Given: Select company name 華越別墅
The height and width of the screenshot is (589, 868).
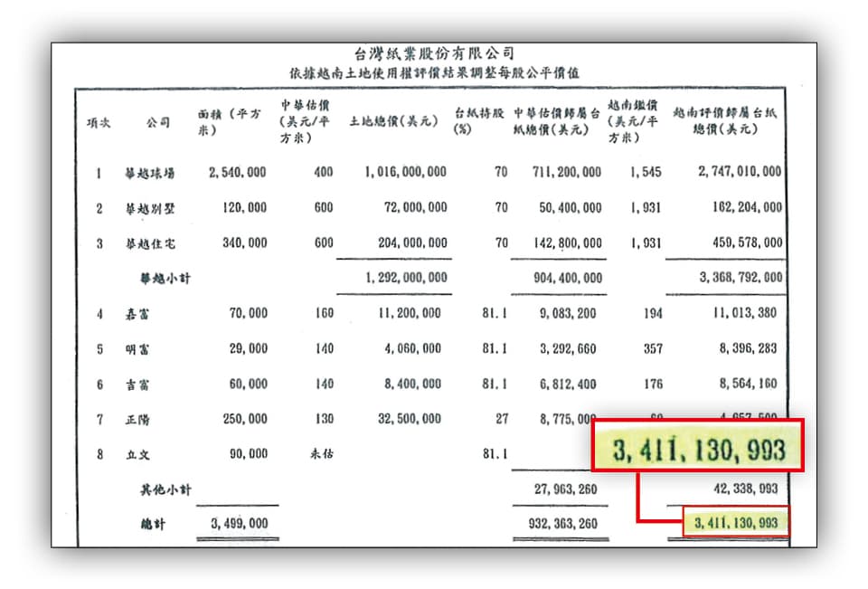Looking at the screenshot, I should 149,208.
